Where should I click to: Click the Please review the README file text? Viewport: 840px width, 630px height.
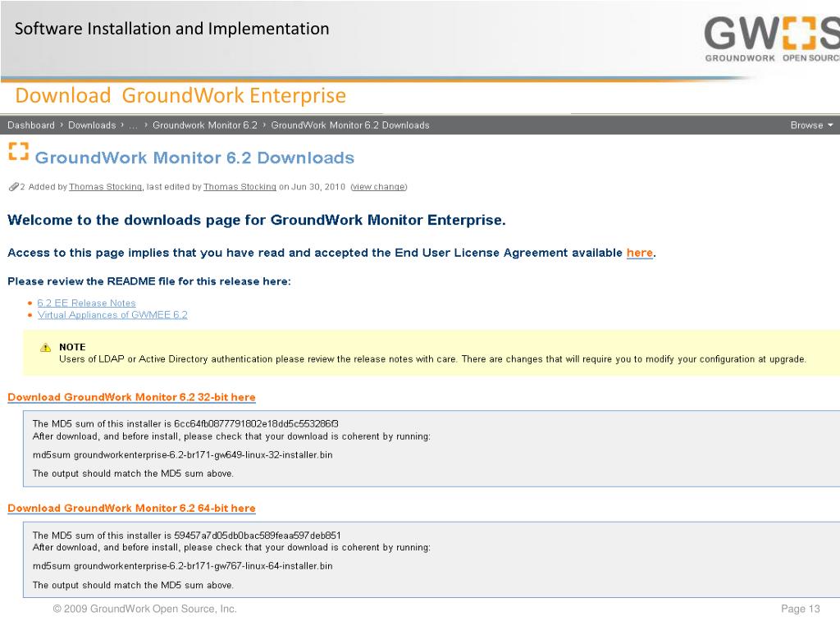(149, 281)
